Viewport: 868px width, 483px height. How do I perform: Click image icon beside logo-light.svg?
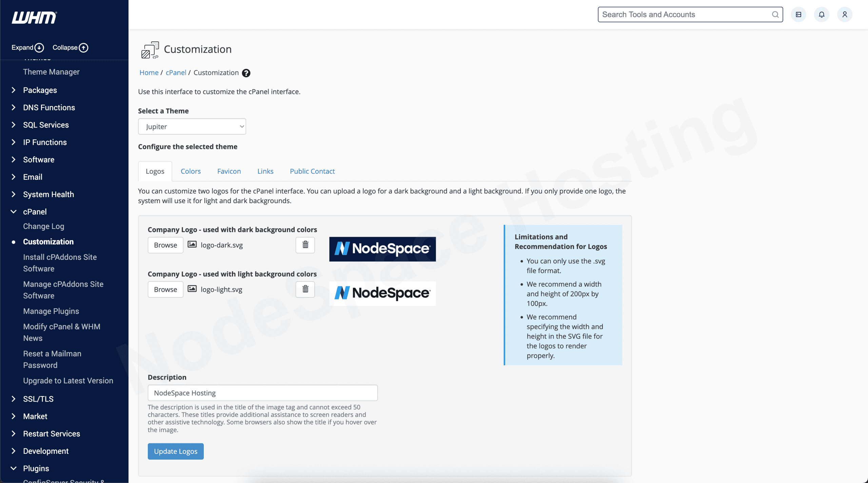click(x=192, y=289)
